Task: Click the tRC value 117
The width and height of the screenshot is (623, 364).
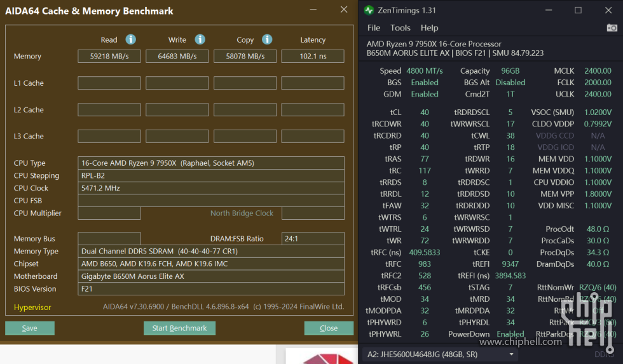Action: (425, 171)
